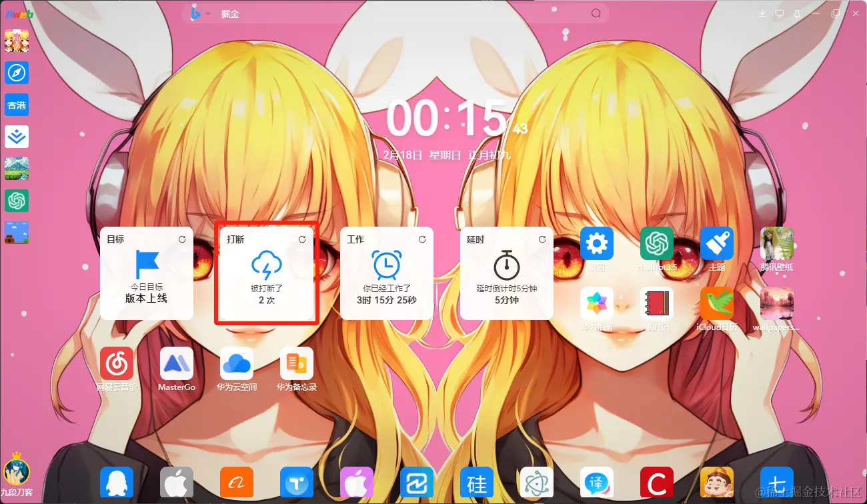Pin the window with the pushpin icon
This screenshot has width=867, height=504.
797,14
